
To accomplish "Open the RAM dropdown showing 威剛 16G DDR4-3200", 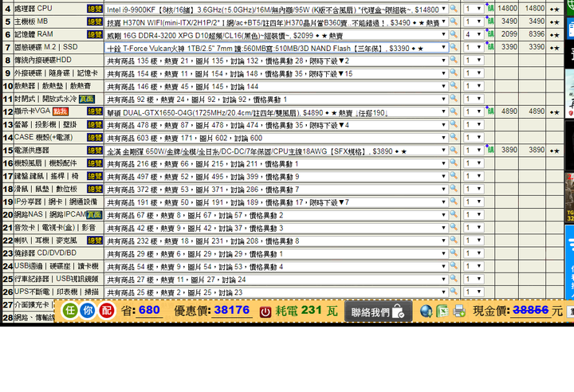I will pyautogui.click(x=277, y=35).
